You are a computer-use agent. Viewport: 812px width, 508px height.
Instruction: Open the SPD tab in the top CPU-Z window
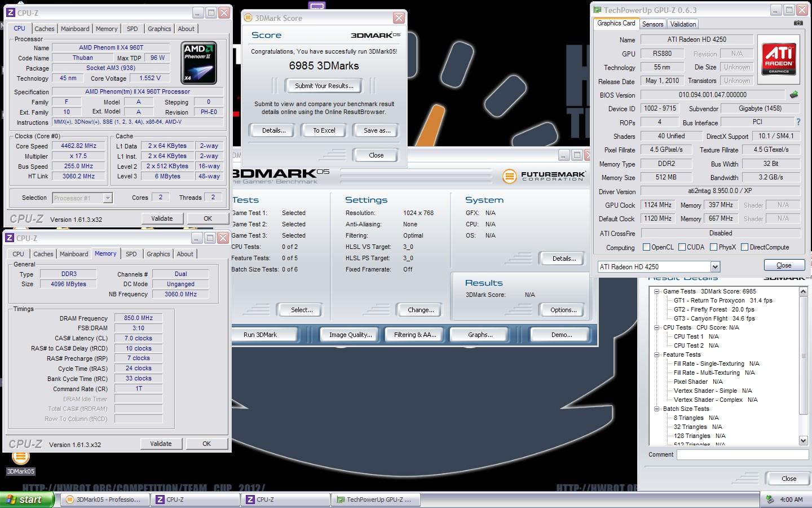pos(133,29)
